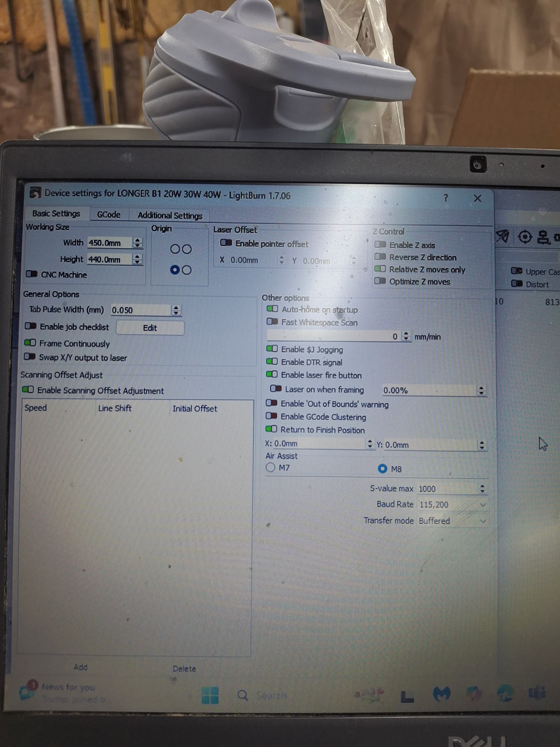The width and height of the screenshot is (560, 747).
Task: Click the Height value field 440.0mm
Action: tap(110, 259)
